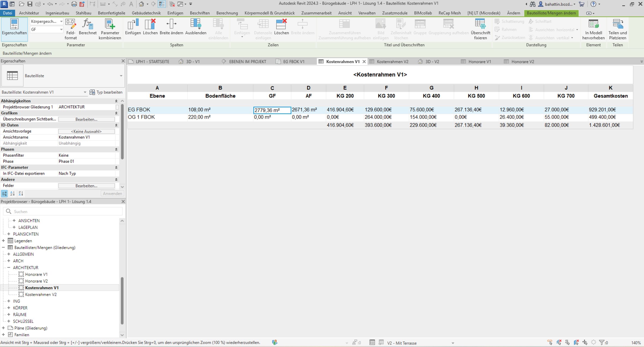Open the BIMcollab ribbon tab

[x=423, y=13]
